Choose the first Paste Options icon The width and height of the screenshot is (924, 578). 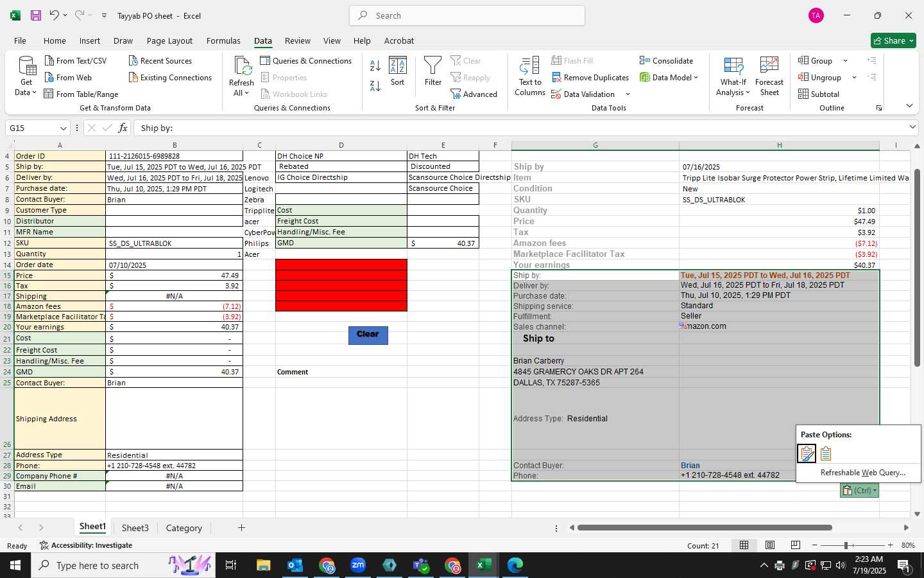click(807, 453)
